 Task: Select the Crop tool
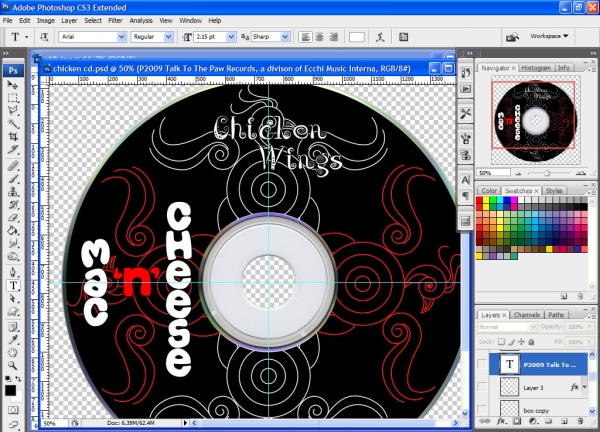[13, 136]
